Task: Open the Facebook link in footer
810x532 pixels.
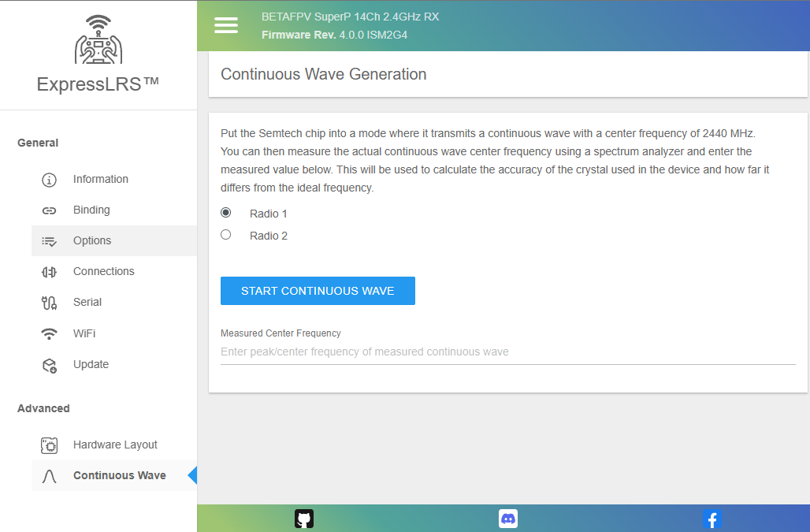Action: pyautogui.click(x=712, y=519)
